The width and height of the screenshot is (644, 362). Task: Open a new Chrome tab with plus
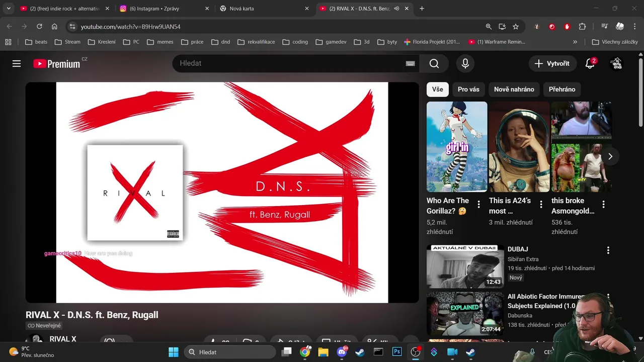point(422,9)
